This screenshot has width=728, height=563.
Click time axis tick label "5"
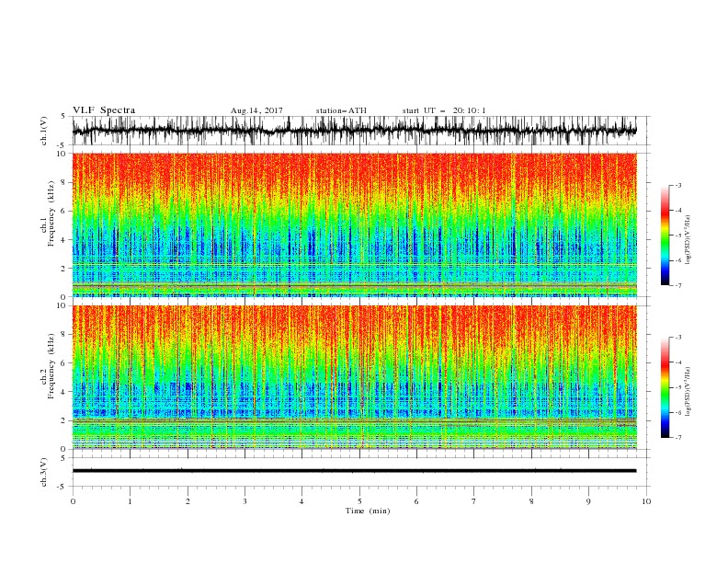point(359,501)
